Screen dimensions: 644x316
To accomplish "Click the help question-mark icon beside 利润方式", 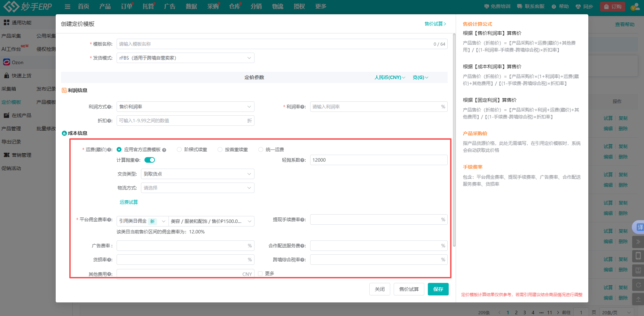I will pyautogui.click(x=110, y=107).
